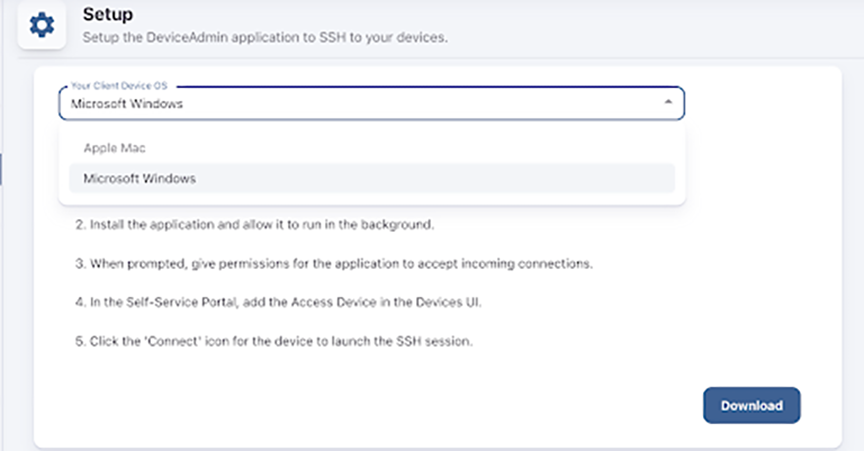Viewport: 864px width, 451px height.
Task: Click the Setup page heading
Action: [x=108, y=16]
